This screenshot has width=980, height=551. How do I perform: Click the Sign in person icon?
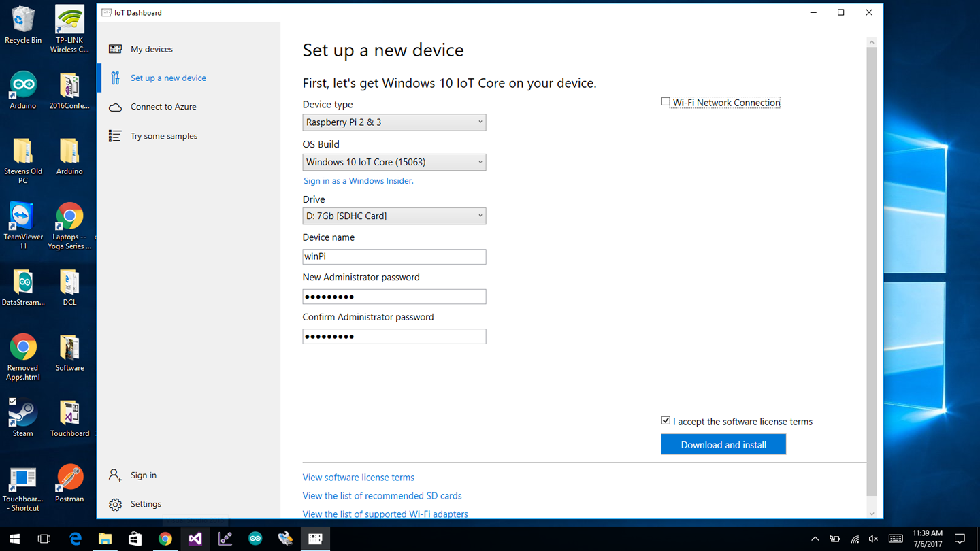[115, 475]
